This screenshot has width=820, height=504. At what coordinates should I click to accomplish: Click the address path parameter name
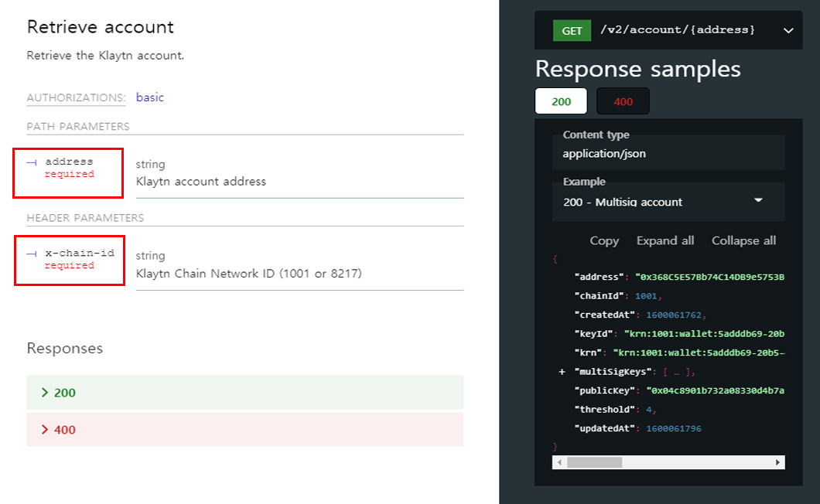pos(69,162)
